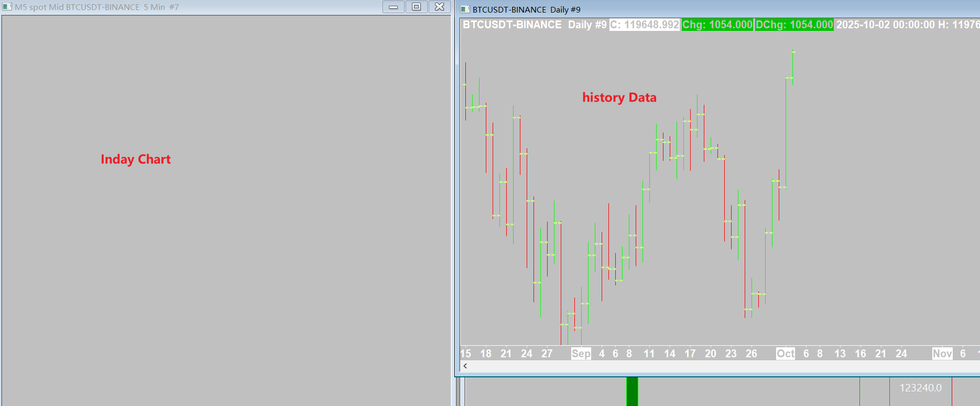Image resolution: width=980 pixels, height=406 pixels.
Task: Select the BTCUSDT-BINANCE Daily #9 window title bar
Action: coord(718,9)
